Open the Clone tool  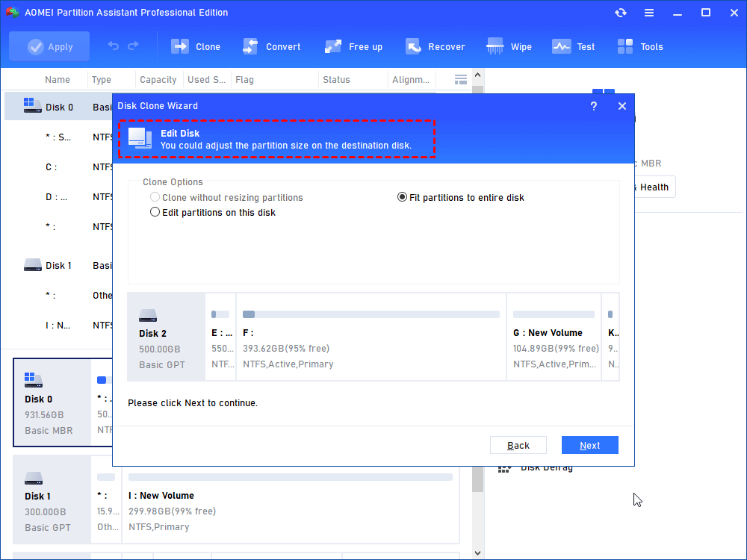[196, 46]
